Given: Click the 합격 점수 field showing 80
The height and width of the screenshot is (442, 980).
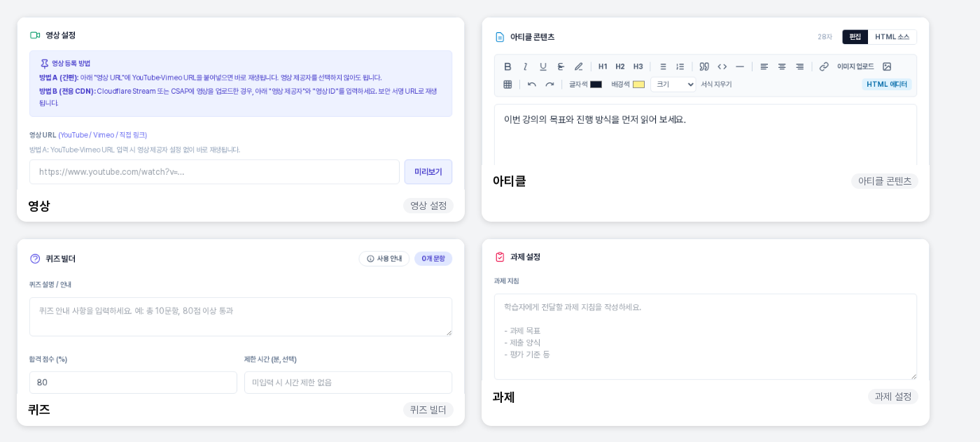Looking at the screenshot, I should click(133, 383).
